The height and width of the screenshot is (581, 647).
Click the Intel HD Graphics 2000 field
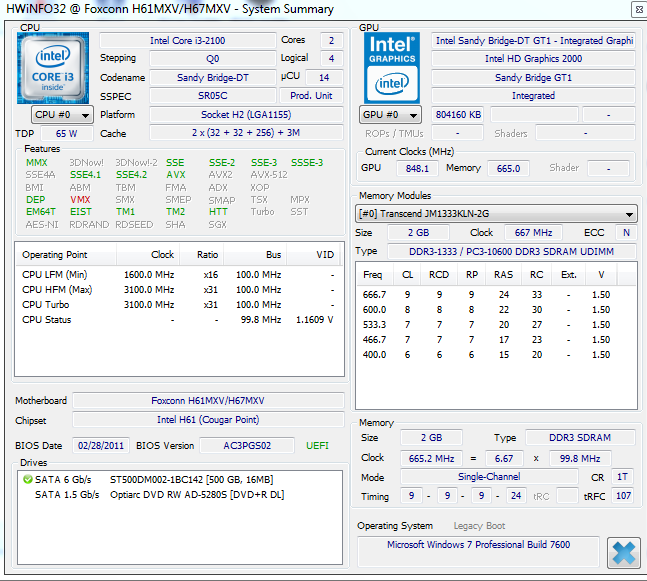tap(533, 59)
